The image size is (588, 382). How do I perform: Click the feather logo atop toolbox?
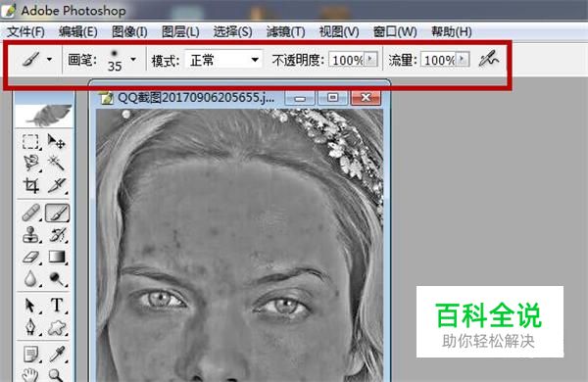point(44,115)
